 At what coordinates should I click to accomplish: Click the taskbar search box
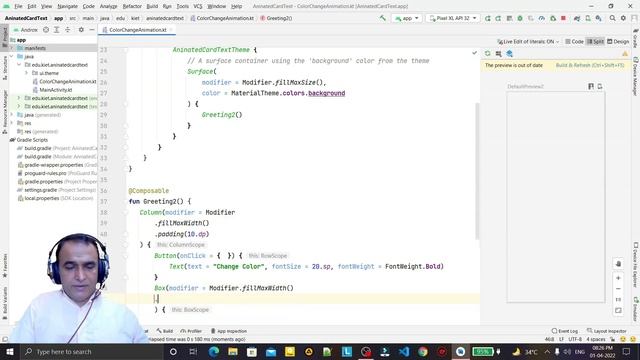[x=91, y=351]
